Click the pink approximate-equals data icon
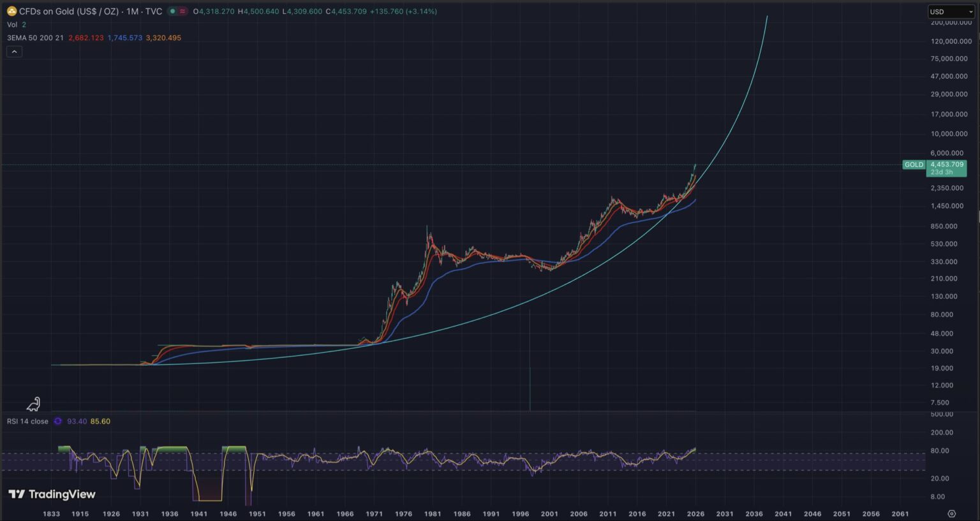Viewport: 980px width, 521px height. click(x=182, y=11)
